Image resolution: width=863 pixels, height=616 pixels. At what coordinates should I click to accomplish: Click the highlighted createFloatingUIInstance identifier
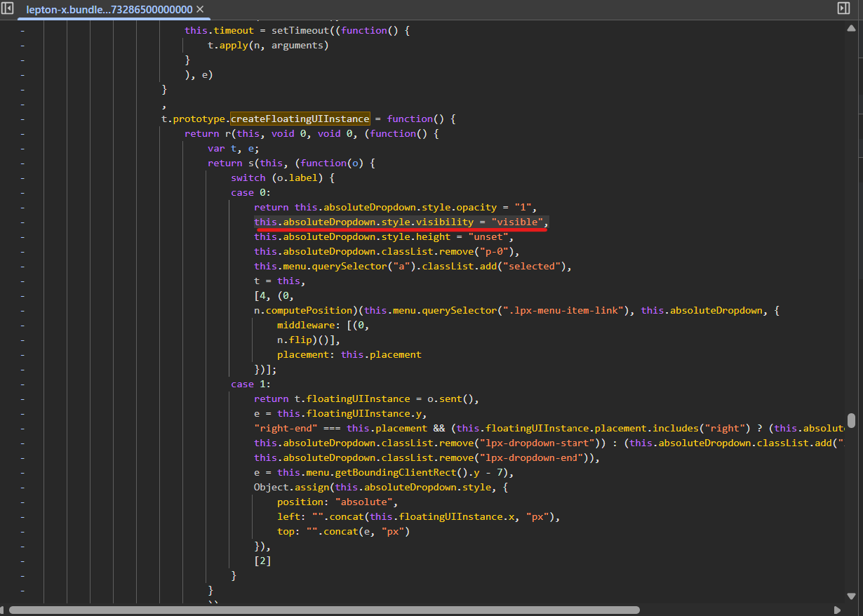(x=300, y=119)
